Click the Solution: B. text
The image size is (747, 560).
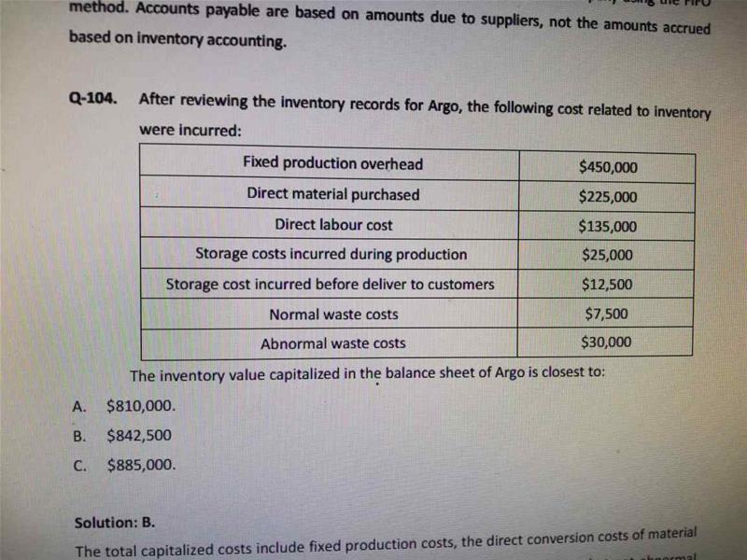(117, 523)
